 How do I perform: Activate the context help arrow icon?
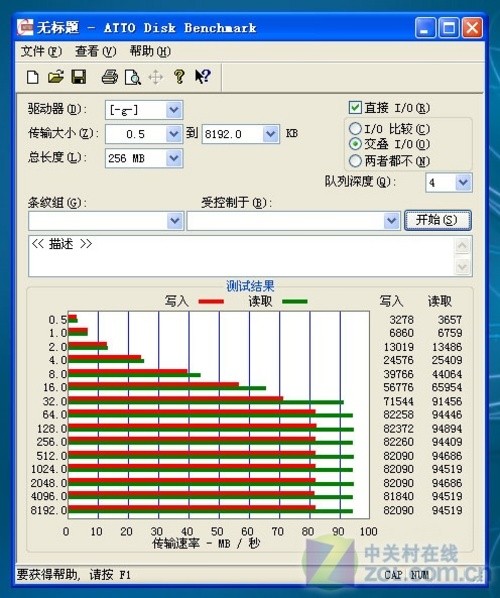[x=203, y=77]
